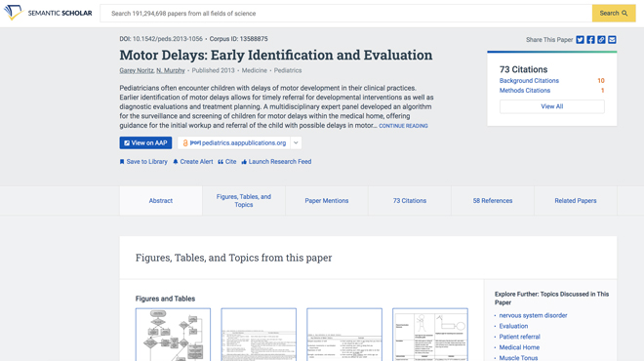
Task: Open the Evaluation topic link
Action: (x=513, y=326)
